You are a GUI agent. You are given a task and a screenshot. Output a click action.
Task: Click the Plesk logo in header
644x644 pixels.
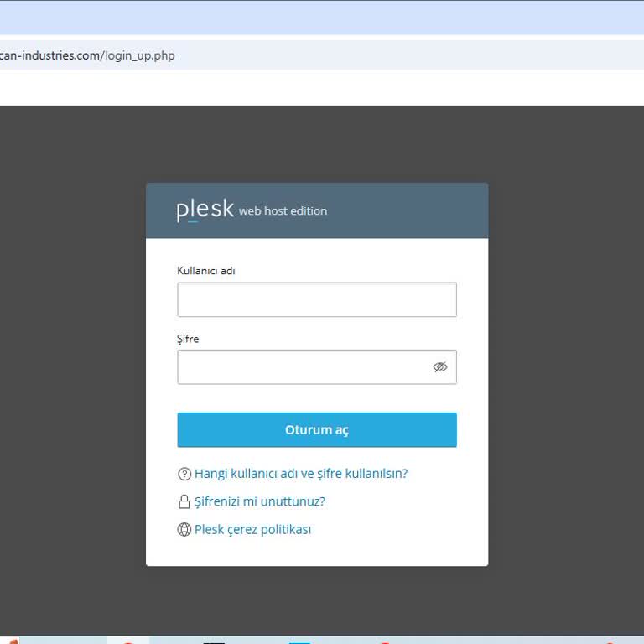coord(205,210)
